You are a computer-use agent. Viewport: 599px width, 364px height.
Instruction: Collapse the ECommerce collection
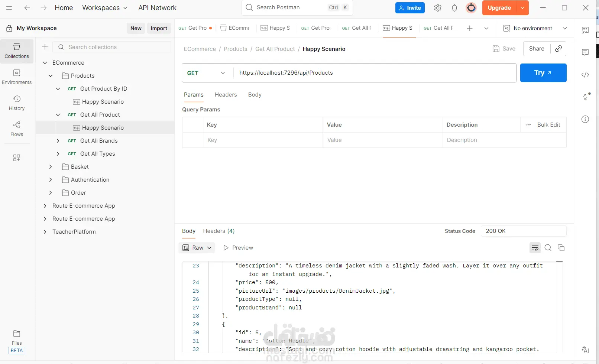click(x=45, y=63)
